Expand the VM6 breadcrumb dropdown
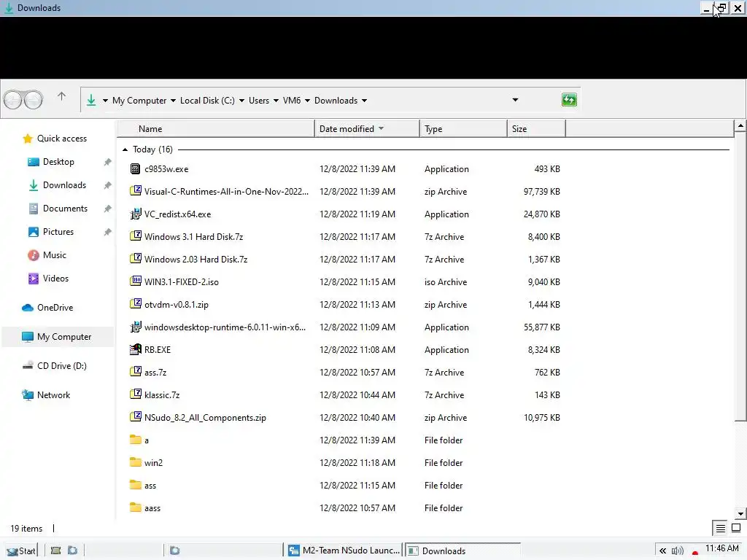Viewport: 747px width, 560px height. point(307,101)
